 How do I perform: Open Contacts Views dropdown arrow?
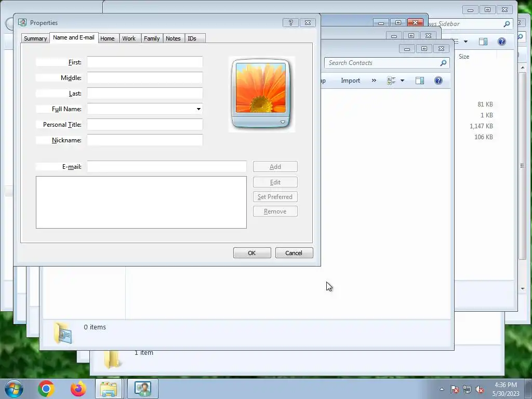coord(403,81)
